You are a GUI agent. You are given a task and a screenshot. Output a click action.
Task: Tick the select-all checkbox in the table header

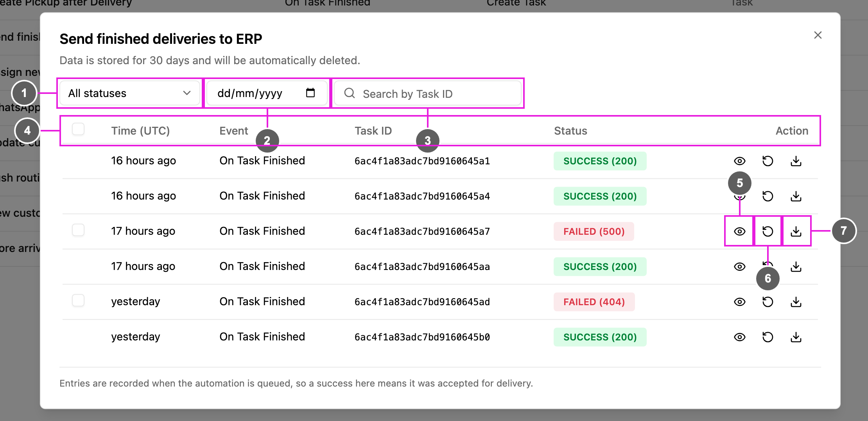[x=78, y=129]
